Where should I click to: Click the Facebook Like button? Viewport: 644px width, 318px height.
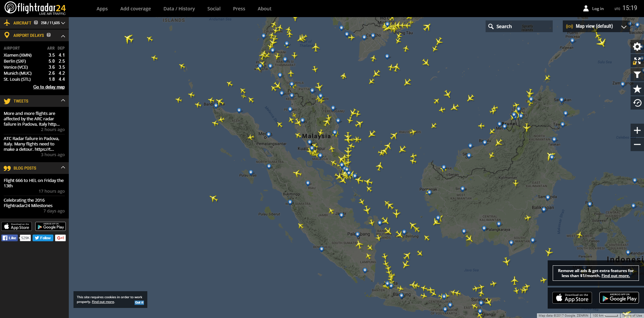[x=9, y=238]
